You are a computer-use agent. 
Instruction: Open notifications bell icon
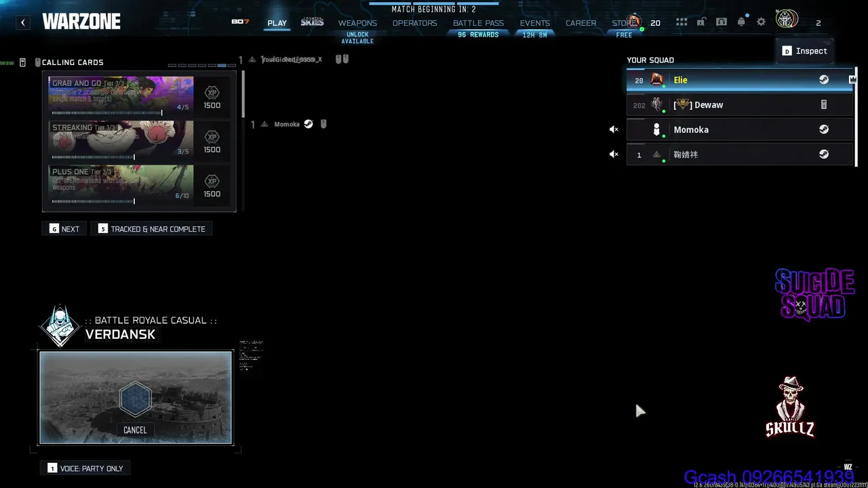coord(741,22)
